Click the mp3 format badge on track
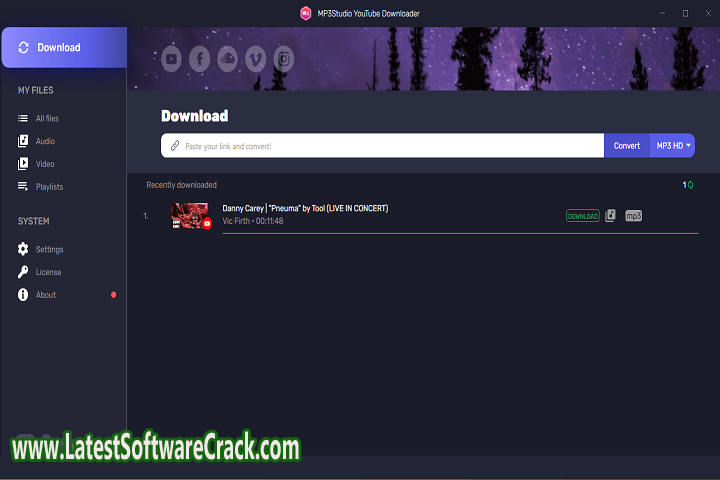Image resolution: width=720 pixels, height=480 pixels. tap(633, 215)
